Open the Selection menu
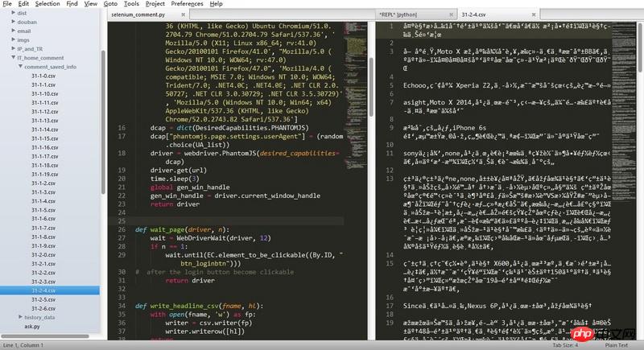 pos(47,4)
